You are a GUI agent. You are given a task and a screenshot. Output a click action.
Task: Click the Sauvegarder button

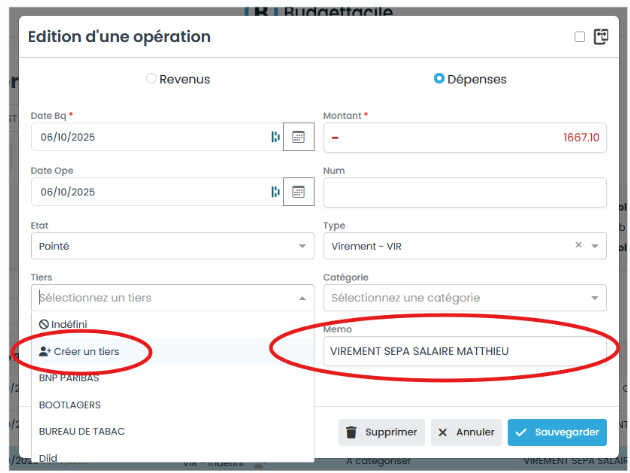[x=557, y=432]
